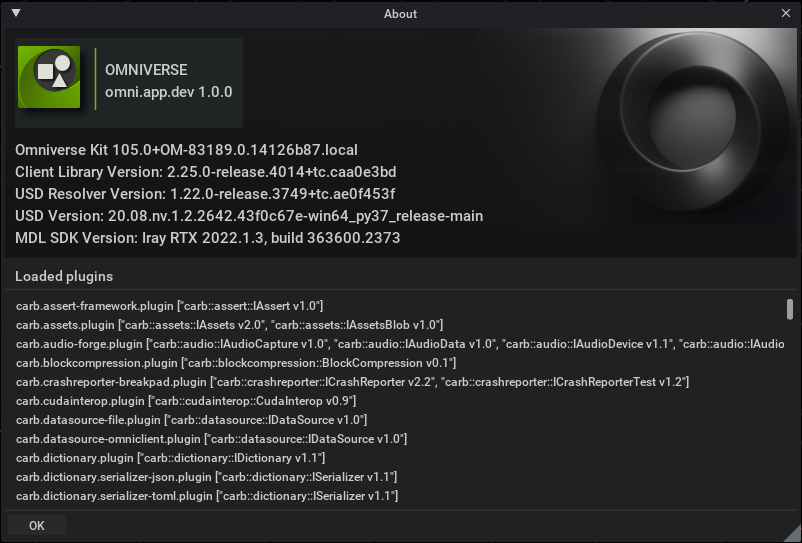Click the carb.audio-forge.plugin row
The height and width of the screenshot is (543, 802).
pos(400,344)
